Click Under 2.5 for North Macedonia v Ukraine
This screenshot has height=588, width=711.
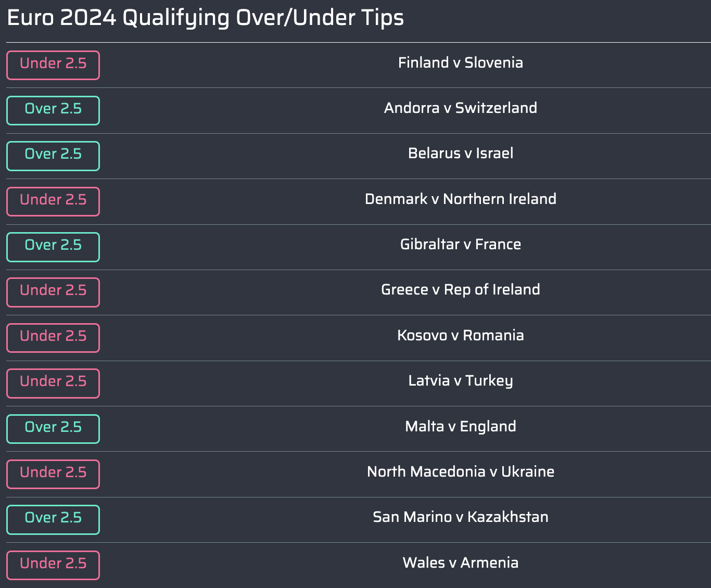pyautogui.click(x=53, y=474)
